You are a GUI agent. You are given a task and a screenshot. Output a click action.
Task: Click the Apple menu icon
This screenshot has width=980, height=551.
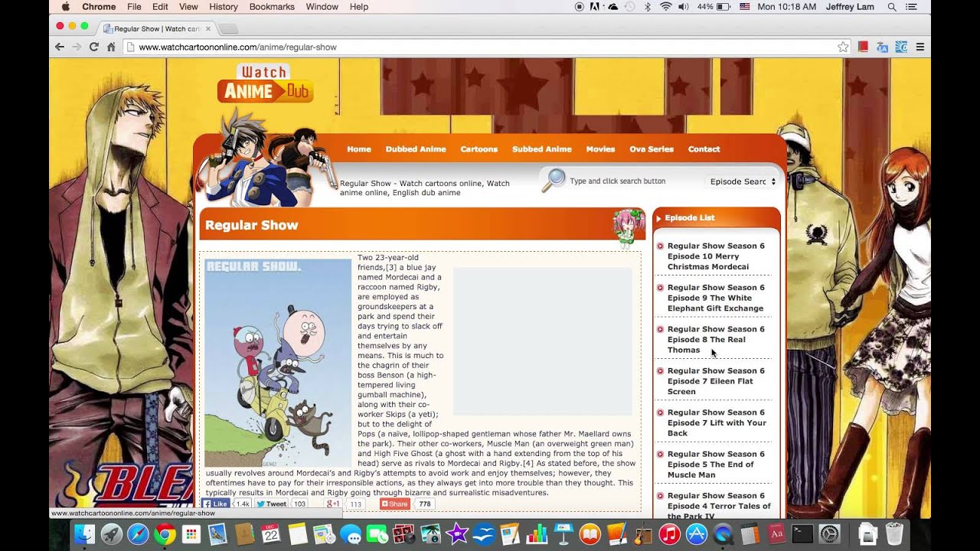click(66, 7)
